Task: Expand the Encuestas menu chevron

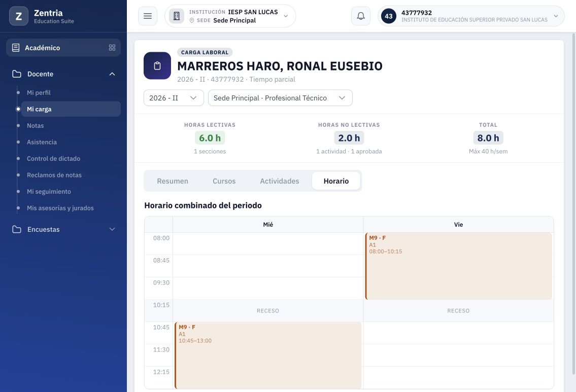Action: (x=112, y=229)
